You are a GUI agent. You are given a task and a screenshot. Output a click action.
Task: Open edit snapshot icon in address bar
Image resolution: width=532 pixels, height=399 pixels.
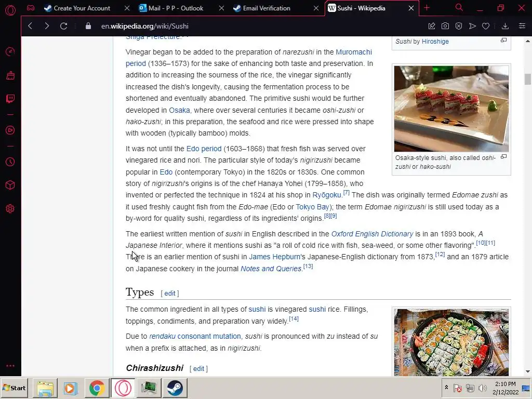[432, 26]
